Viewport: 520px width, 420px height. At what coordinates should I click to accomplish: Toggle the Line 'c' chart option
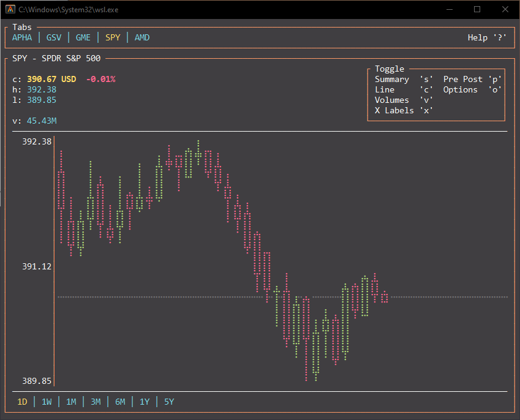click(x=404, y=89)
